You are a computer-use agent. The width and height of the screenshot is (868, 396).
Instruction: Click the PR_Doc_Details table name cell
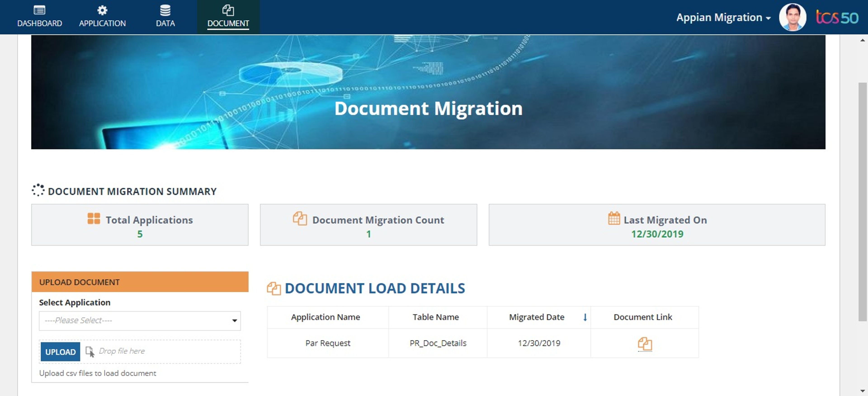(438, 343)
